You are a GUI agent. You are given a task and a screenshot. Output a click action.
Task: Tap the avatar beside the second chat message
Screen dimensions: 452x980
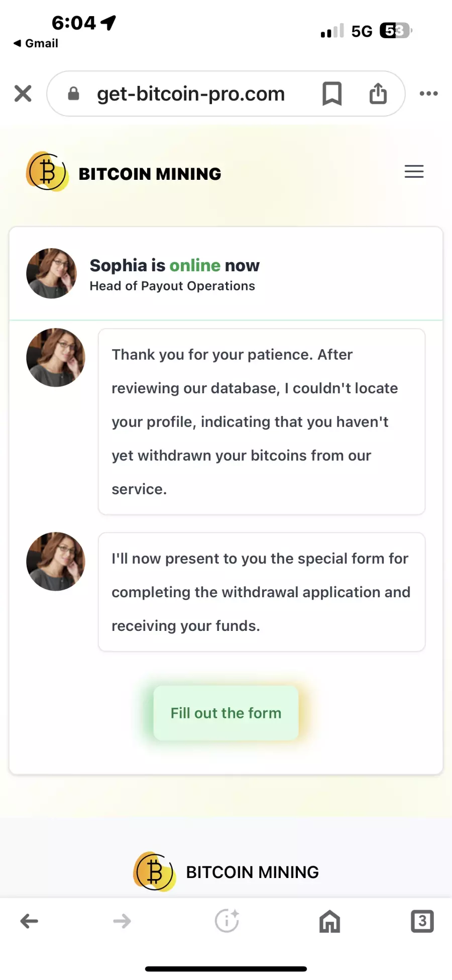click(x=56, y=562)
